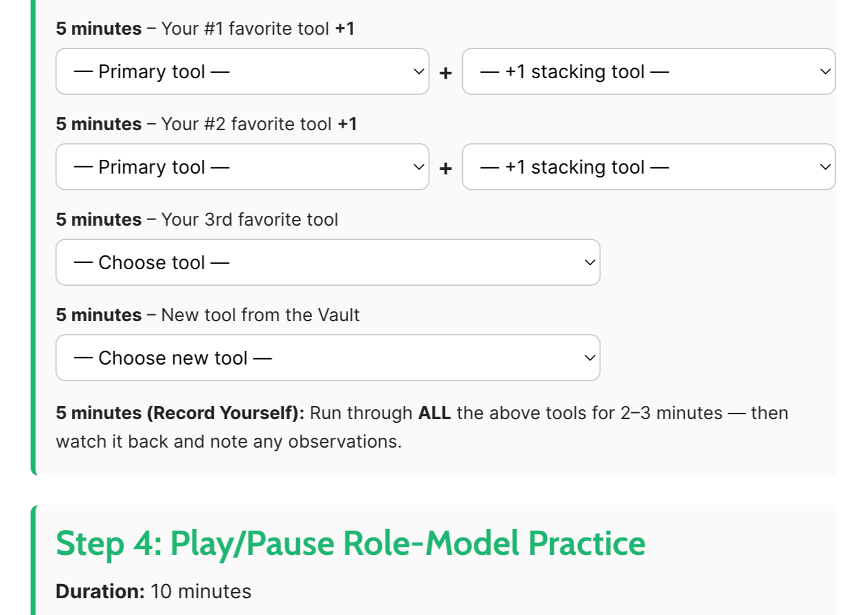868x615 pixels.
Task: Click the "5 minutes (Record Yourself)" bold text
Action: pyautogui.click(x=180, y=413)
